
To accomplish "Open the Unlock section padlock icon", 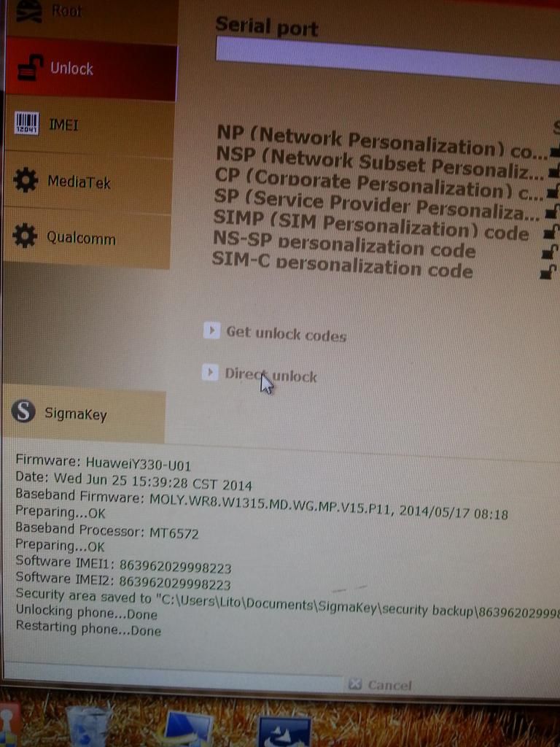I will point(29,68).
